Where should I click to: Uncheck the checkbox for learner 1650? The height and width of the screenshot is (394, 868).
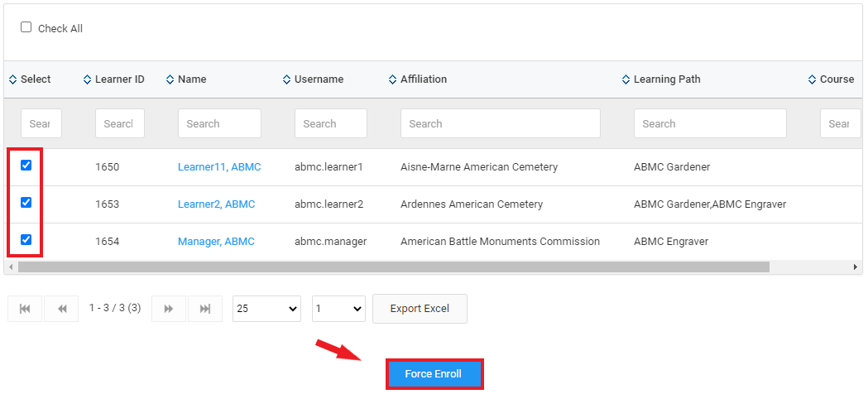pyautogui.click(x=26, y=166)
